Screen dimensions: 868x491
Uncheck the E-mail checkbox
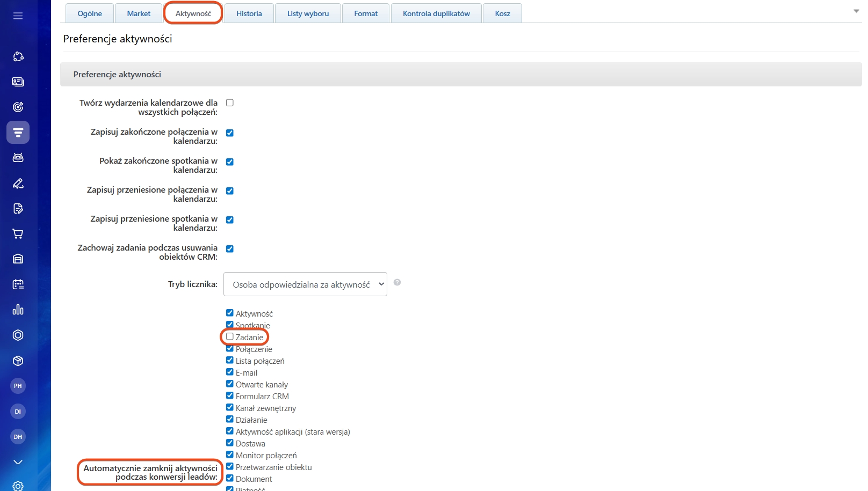coord(230,372)
